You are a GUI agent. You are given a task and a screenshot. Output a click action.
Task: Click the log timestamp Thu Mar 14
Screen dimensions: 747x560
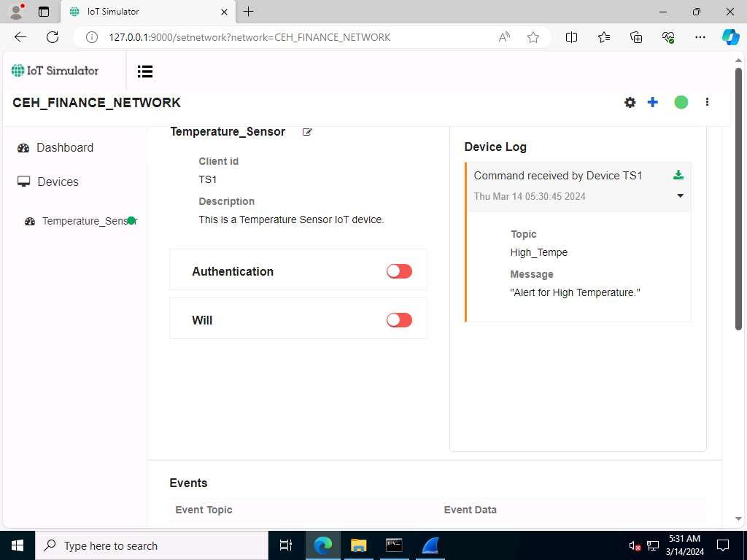[x=530, y=196]
